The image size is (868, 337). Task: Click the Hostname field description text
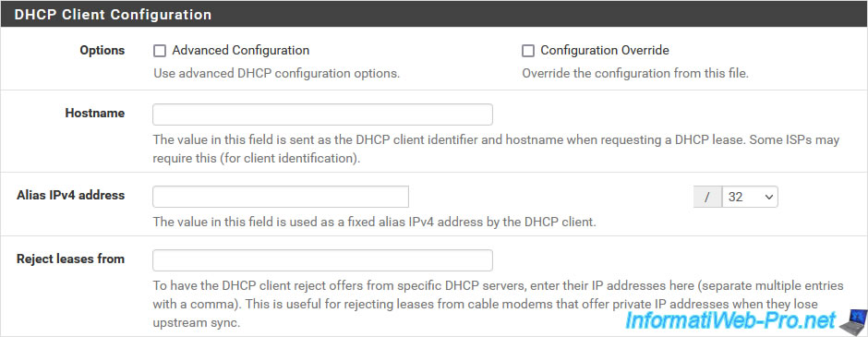[497, 149]
